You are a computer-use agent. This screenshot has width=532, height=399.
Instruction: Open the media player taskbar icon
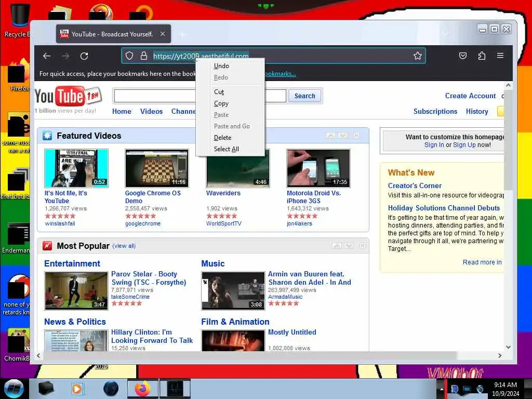pos(77,389)
